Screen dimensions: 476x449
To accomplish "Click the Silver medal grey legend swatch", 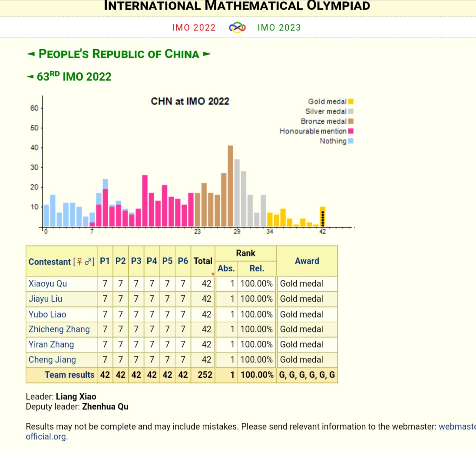I will (351, 111).
